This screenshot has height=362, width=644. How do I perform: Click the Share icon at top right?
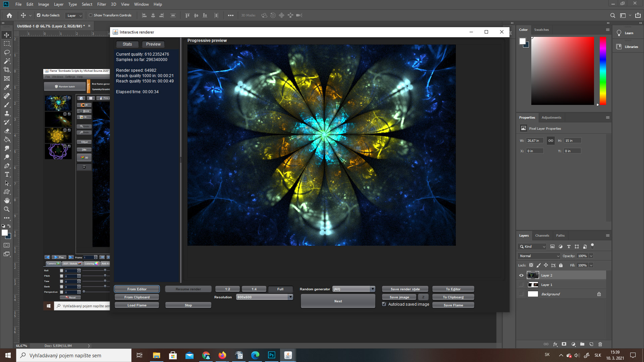pos(638,15)
